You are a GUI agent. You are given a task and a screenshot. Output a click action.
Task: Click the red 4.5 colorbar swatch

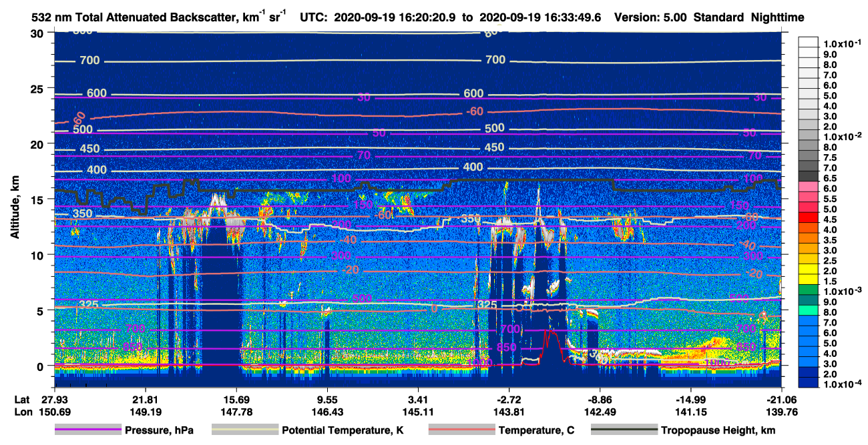click(x=808, y=219)
